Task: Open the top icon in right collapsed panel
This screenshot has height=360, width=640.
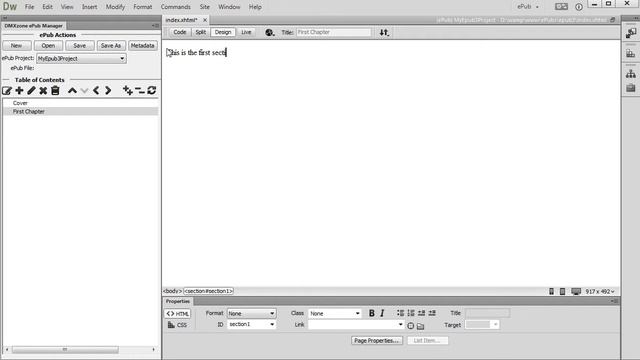Action: pos(631,33)
